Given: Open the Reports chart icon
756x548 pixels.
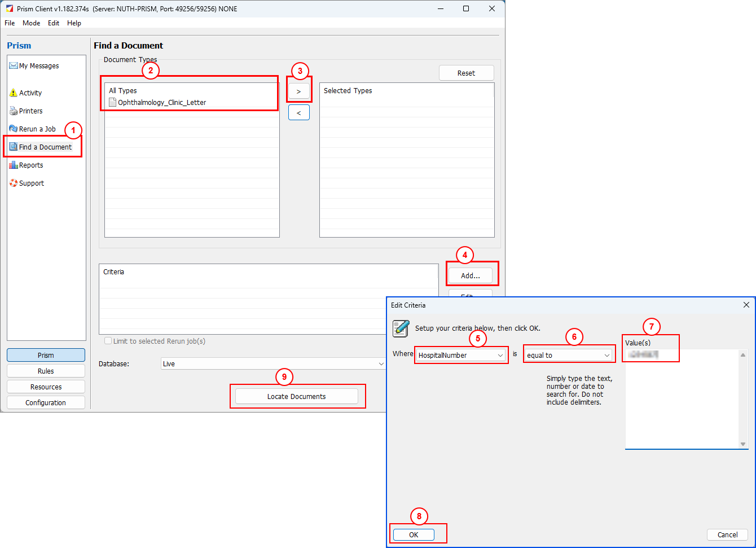Looking at the screenshot, I should coord(14,165).
